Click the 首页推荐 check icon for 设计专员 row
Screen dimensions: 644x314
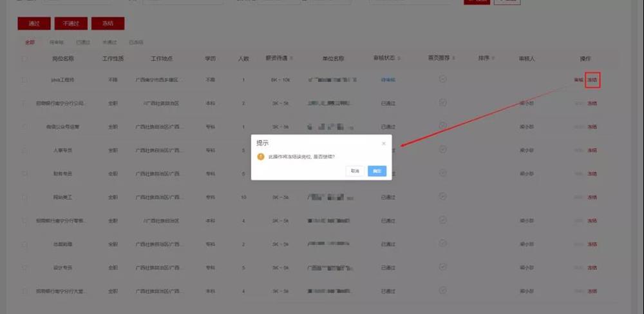coord(442,268)
